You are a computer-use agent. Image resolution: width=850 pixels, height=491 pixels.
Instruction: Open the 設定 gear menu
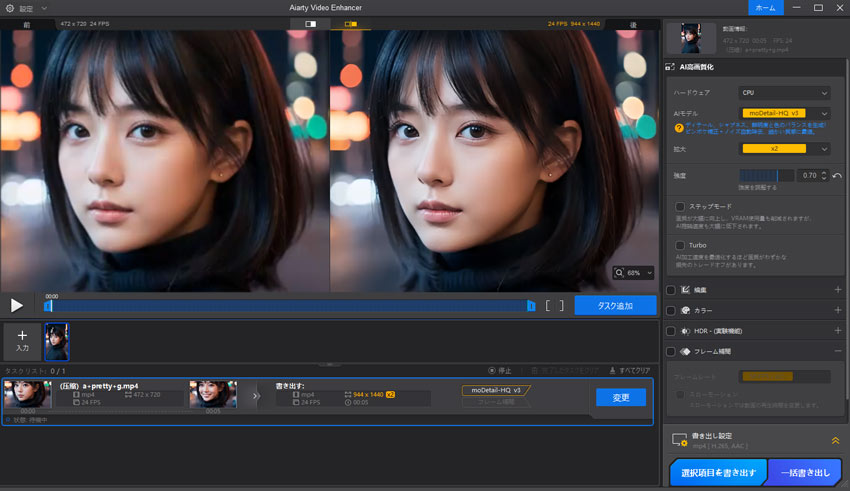click(x=10, y=8)
